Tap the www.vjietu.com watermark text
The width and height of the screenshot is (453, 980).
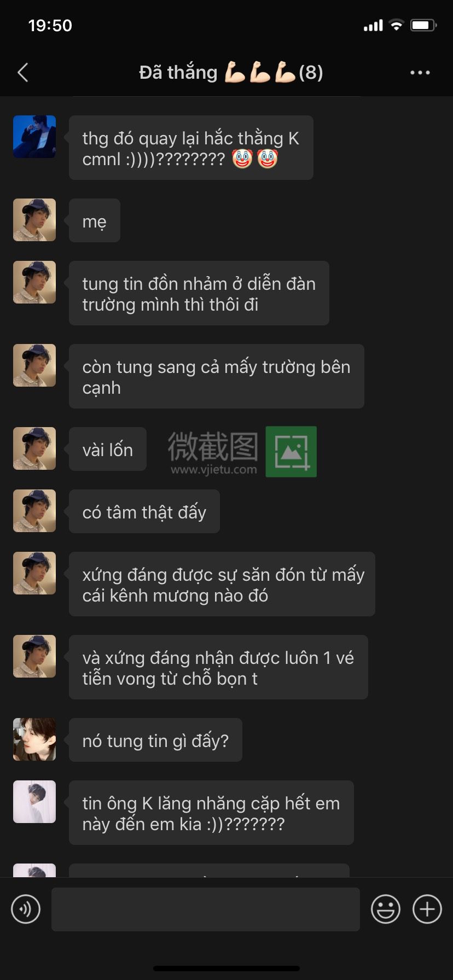(x=213, y=469)
